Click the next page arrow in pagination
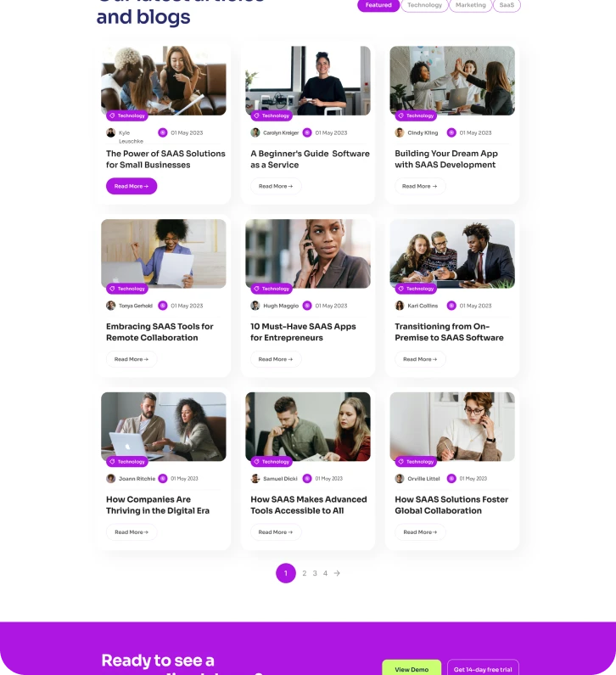The height and width of the screenshot is (675, 616). click(337, 573)
